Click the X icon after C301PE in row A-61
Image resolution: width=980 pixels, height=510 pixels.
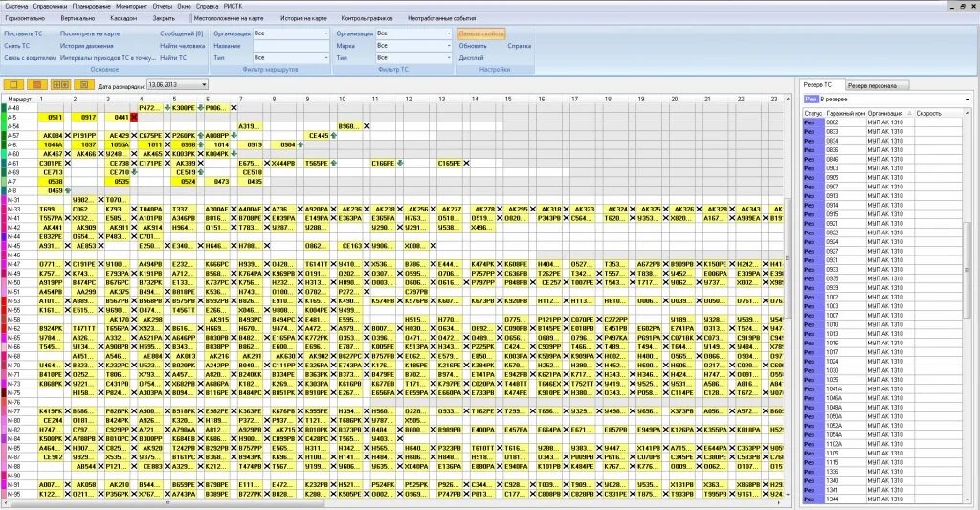[x=68, y=163]
